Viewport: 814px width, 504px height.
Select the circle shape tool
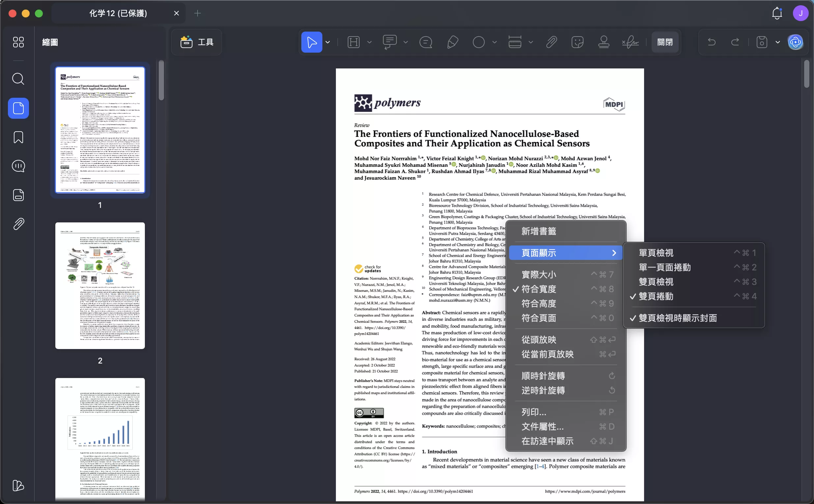click(x=479, y=42)
